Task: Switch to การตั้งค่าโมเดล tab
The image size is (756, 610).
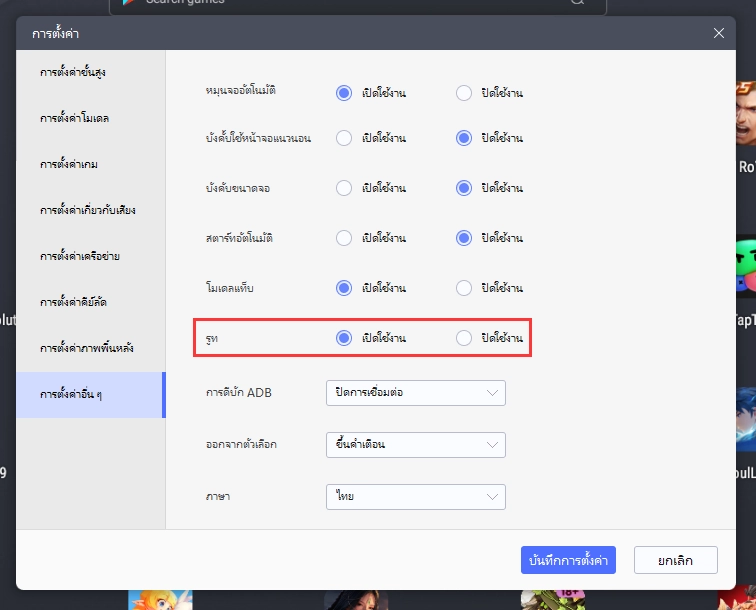Action: coord(75,118)
